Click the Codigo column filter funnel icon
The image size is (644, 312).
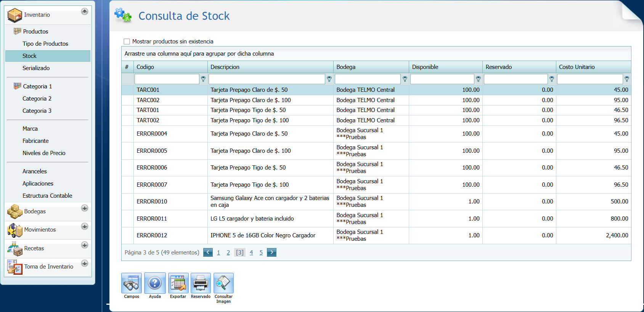pos(203,79)
